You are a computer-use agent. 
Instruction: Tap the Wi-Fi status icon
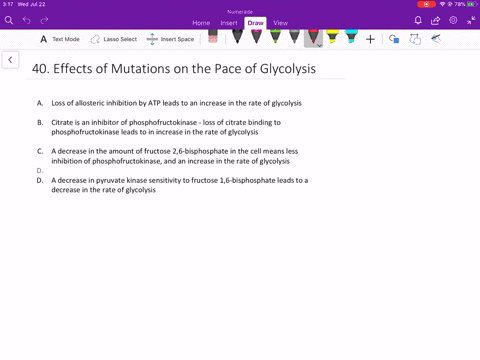[x=442, y=4]
